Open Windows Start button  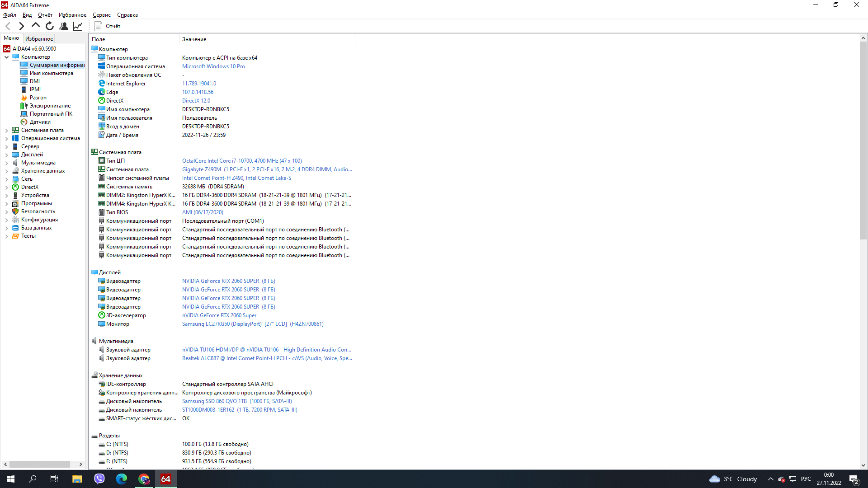[11, 479]
